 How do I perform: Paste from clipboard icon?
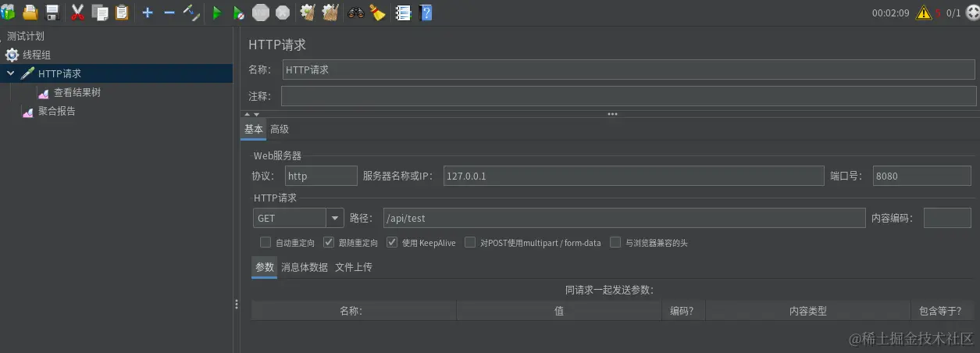coord(122,12)
